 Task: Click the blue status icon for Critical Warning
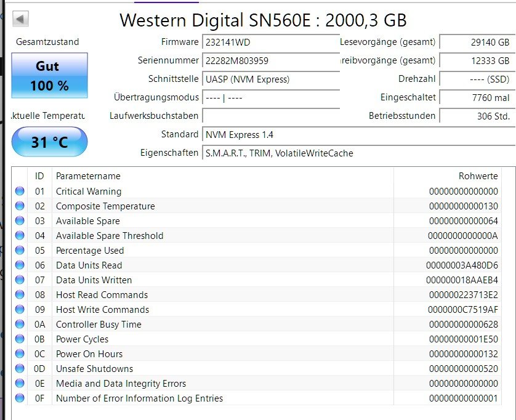click(x=20, y=192)
